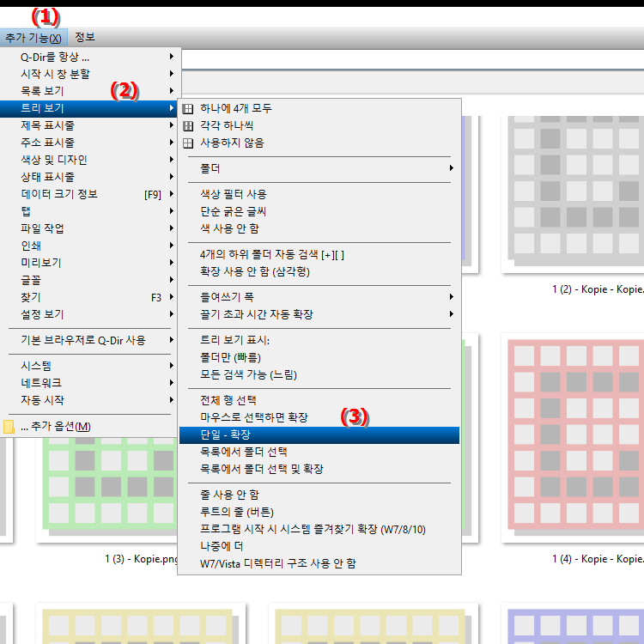Open ... 추가 옵션(M)
This screenshot has height=644, width=644.
(88, 426)
